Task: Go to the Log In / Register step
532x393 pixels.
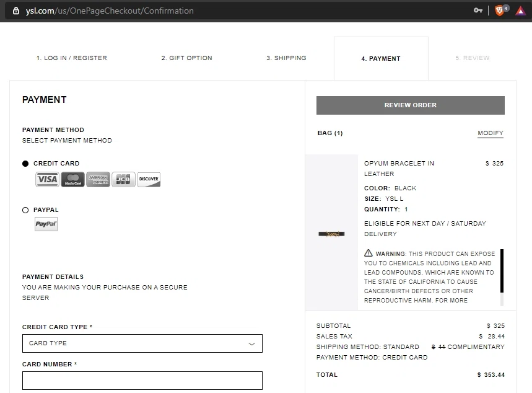Action: [72, 58]
